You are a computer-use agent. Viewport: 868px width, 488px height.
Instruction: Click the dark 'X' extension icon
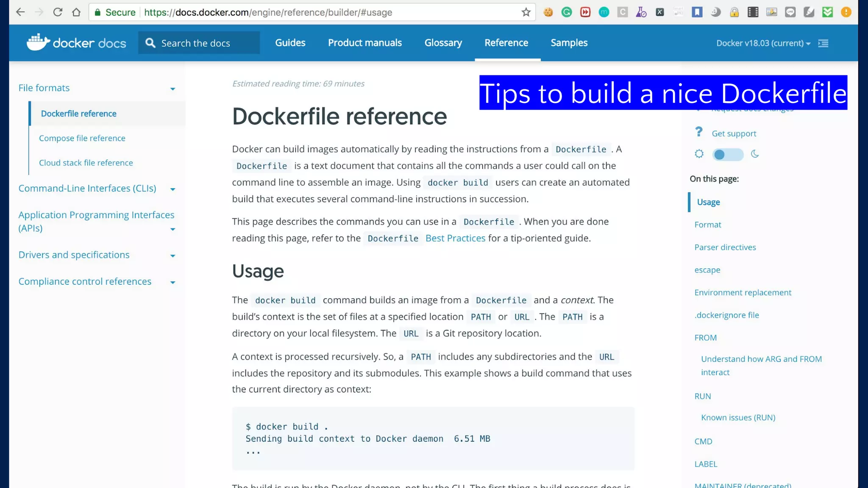pyautogui.click(x=660, y=12)
